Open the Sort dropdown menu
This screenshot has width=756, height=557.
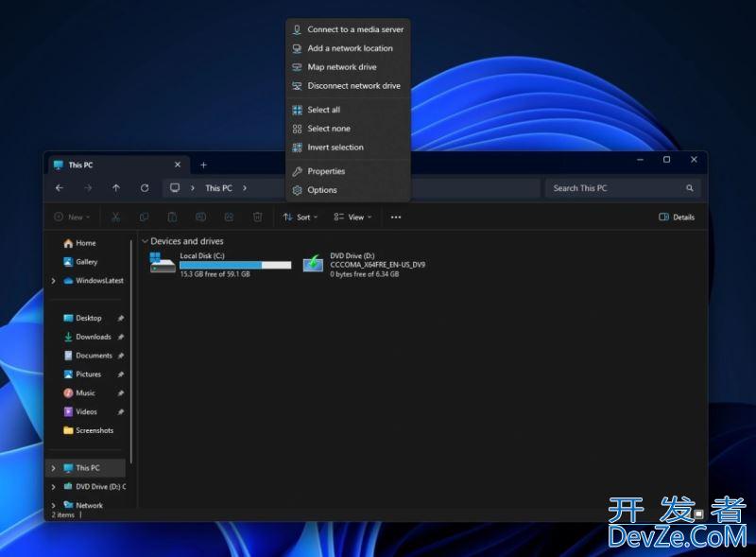click(x=301, y=217)
